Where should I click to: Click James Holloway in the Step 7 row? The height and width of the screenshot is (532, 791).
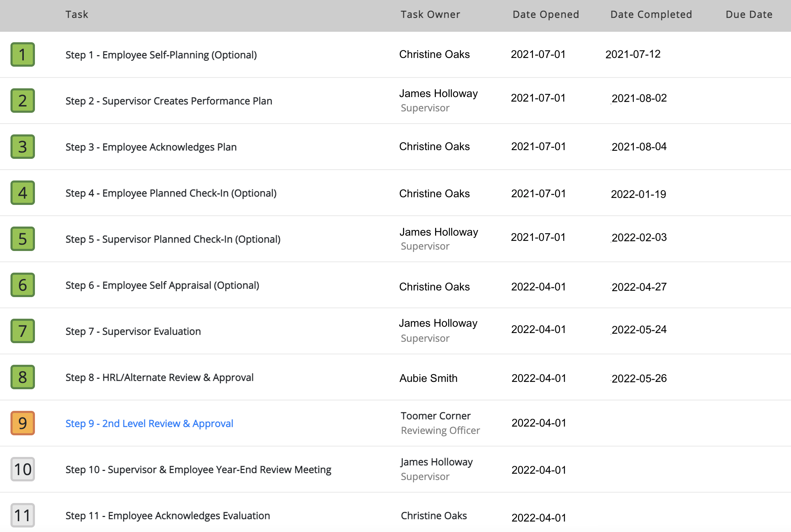(x=438, y=323)
